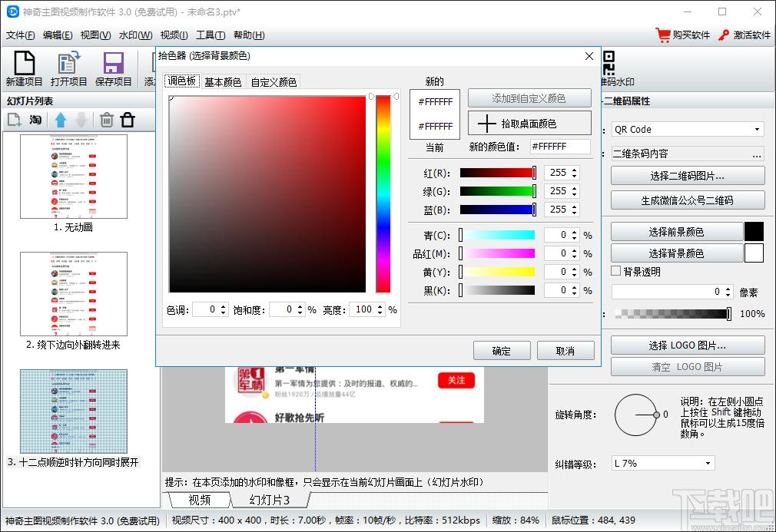Adjust the pixel value stepper in QR properties
Viewport: 776px width, 532px height.
(x=728, y=292)
